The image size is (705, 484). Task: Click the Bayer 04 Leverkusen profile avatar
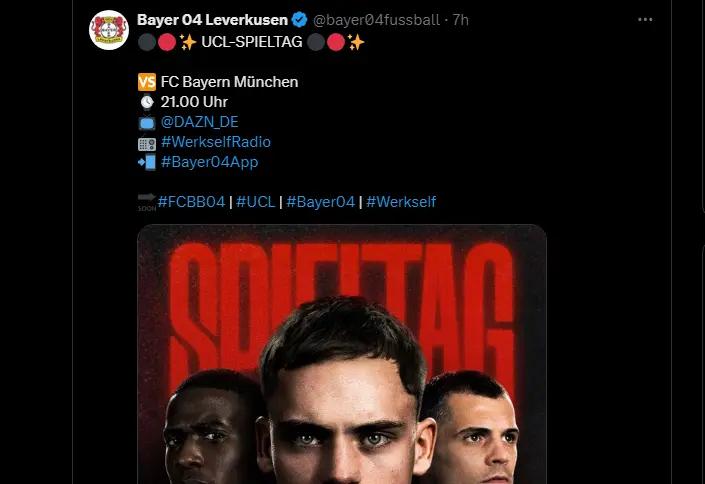click(x=108, y=31)
